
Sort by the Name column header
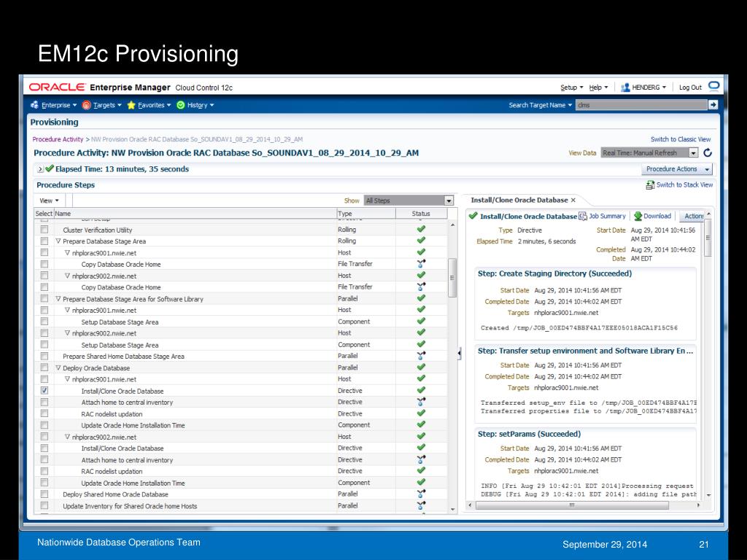196,214
